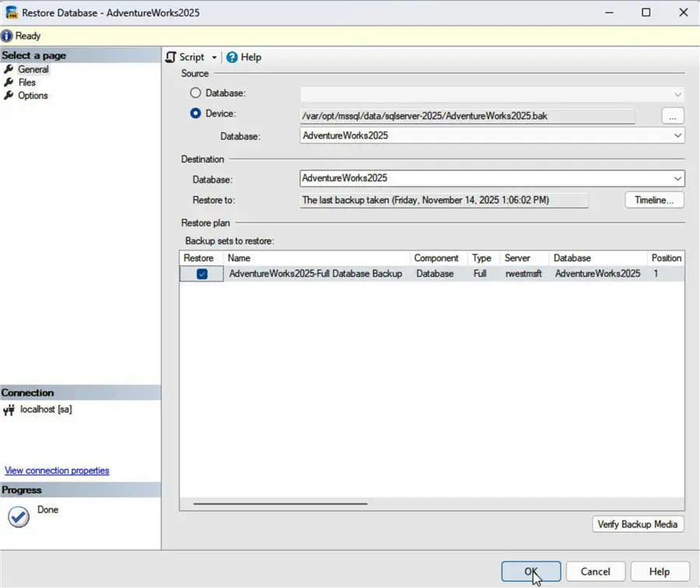Minimize the Restore Database window

[609, 12]
